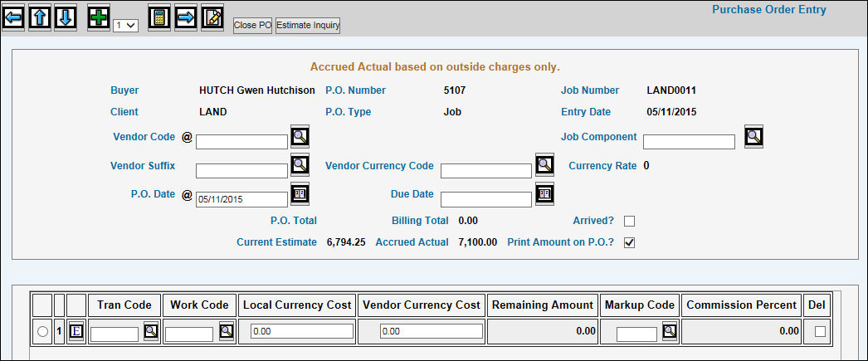Check the Del checkbox for row 1
Image resolution: width=868 pixels, height=361 pixels.
coord(820,332)
